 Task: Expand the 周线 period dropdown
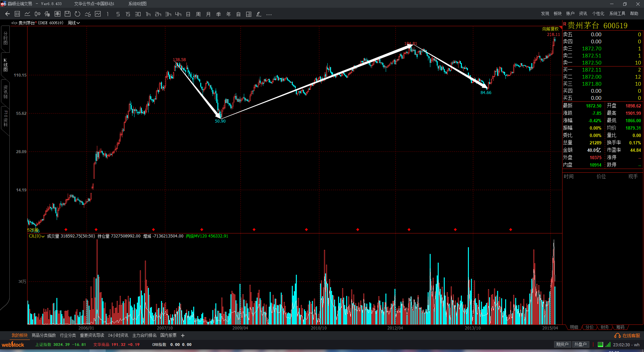click(74, 23)
